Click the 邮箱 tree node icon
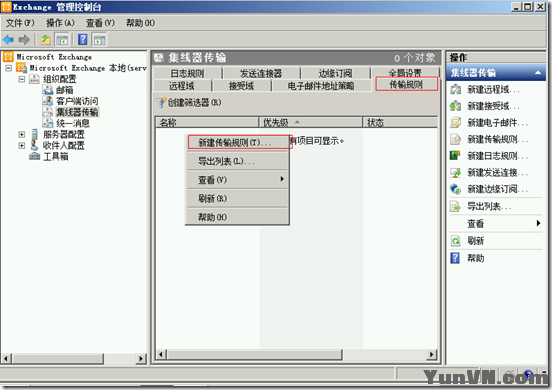The width and height of the screenshot is (552, 390). pos(48,90)
